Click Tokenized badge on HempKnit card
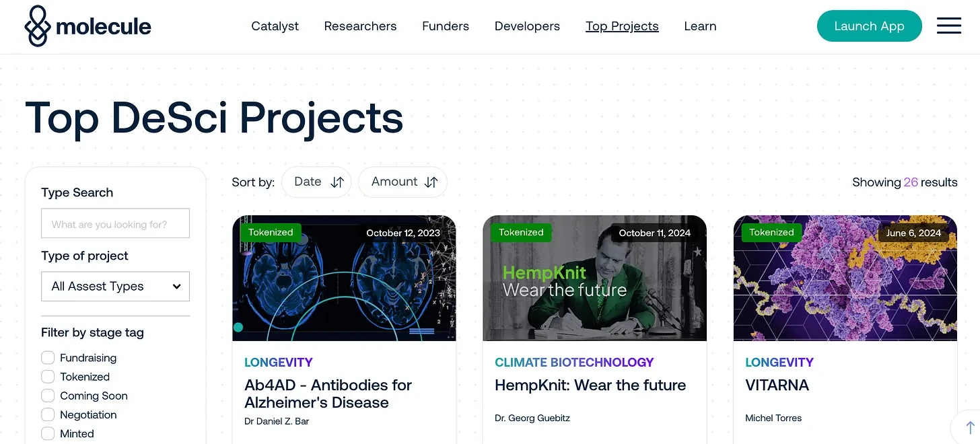The image size is (980, 444). pos(521,233)
